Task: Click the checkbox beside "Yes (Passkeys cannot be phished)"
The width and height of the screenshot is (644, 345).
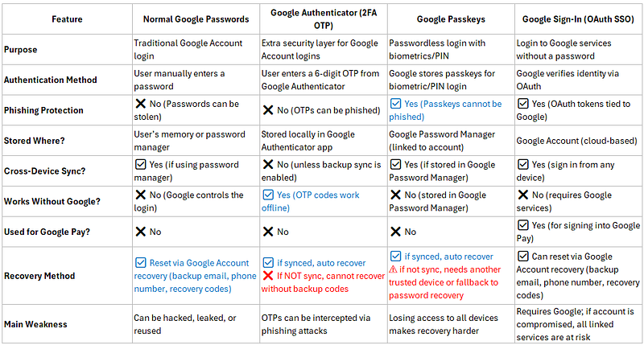Action: tap(395, 104)
